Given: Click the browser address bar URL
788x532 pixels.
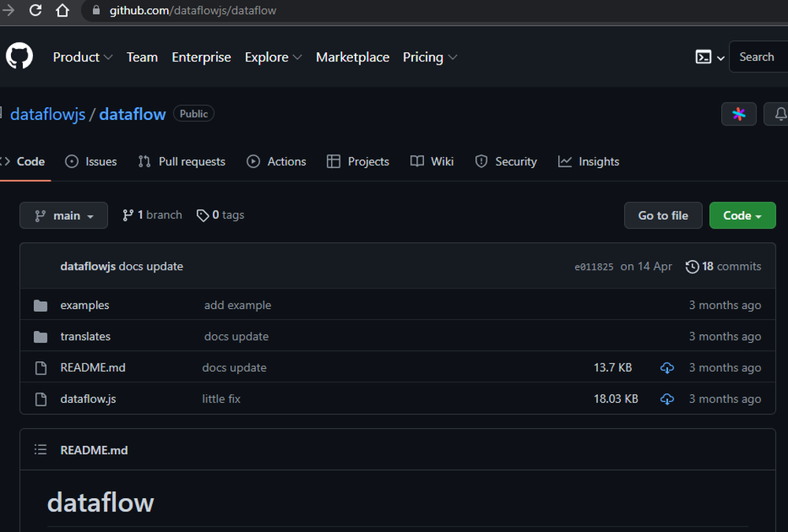Looking at the screenshot, I should coord(193,10).
